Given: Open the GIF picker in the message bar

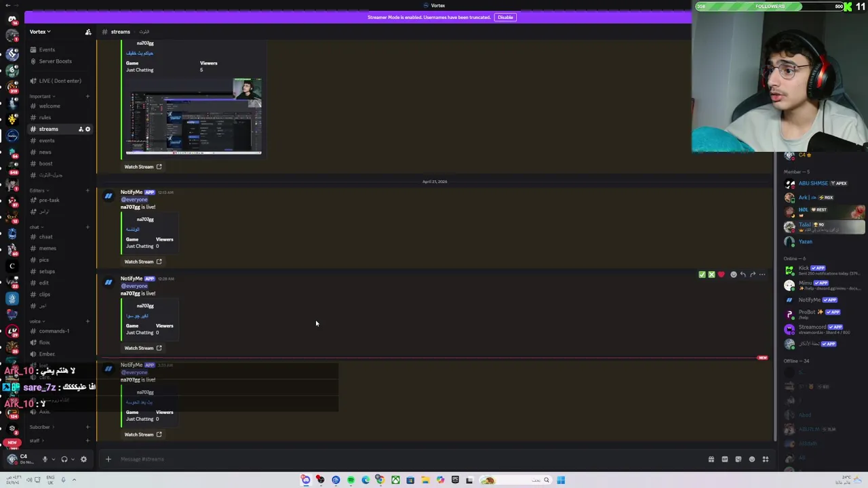Looking at the screenshot, I should tap(725, 459).
